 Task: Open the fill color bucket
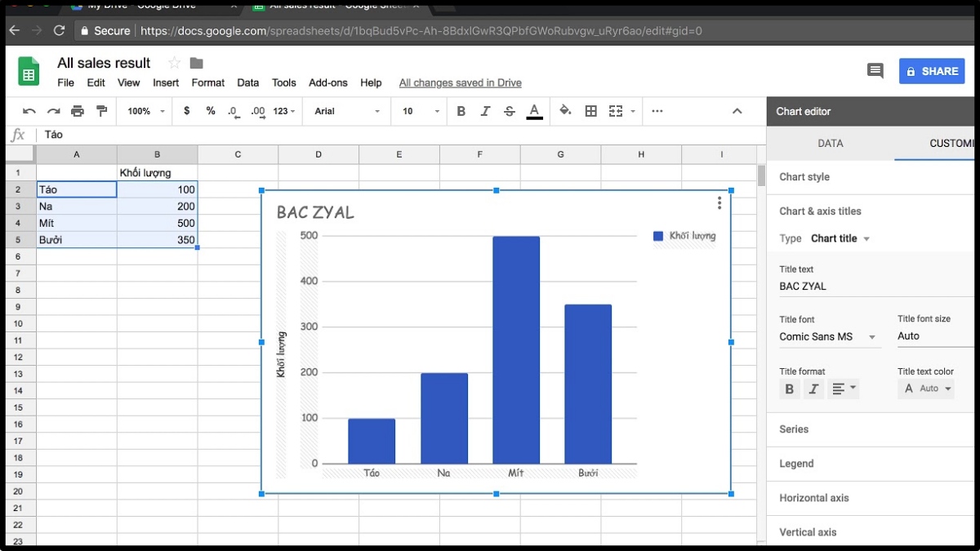565,111
